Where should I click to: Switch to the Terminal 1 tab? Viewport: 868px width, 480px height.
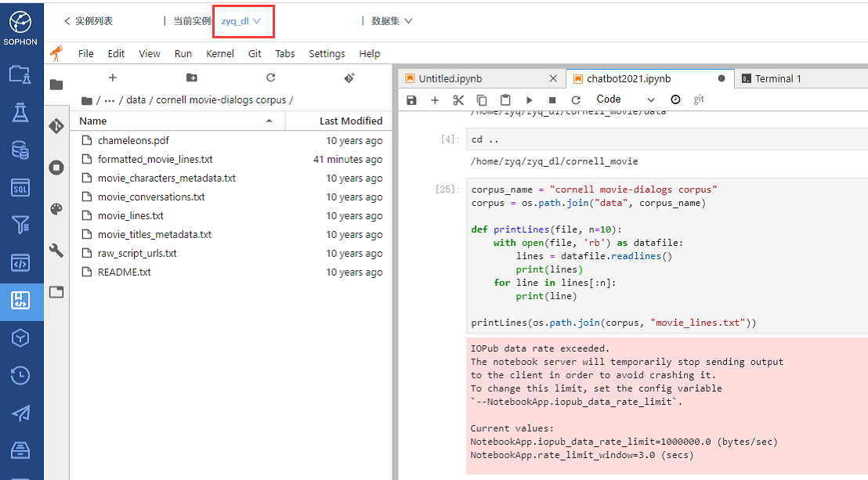pos(777,78)
